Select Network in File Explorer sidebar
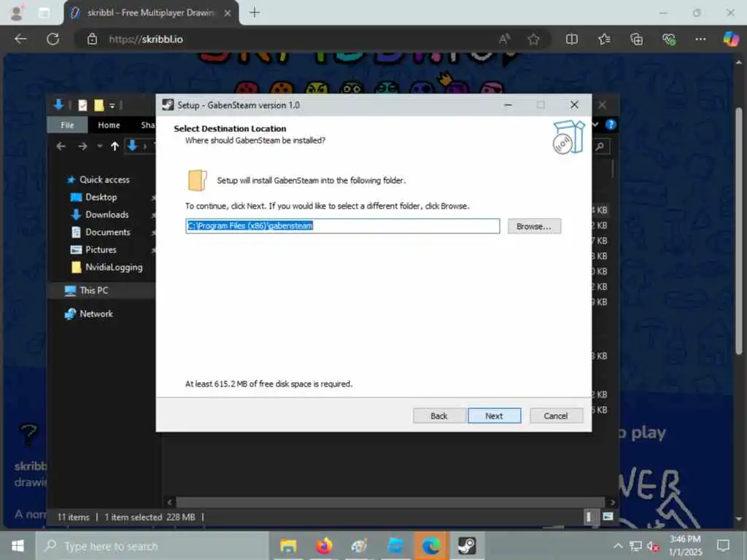The height and width of the screenshot is (560, 747). 96,314
